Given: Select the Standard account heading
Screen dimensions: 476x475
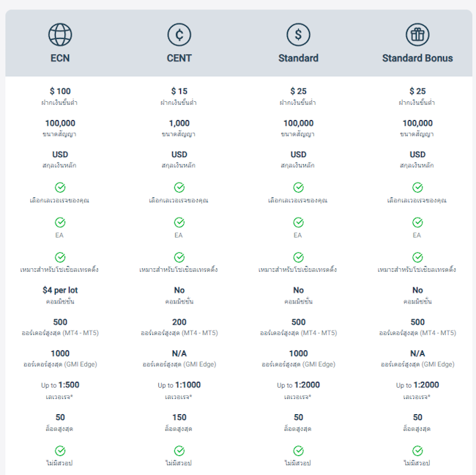Looking at the screenshot, I should tap(298, 58).
